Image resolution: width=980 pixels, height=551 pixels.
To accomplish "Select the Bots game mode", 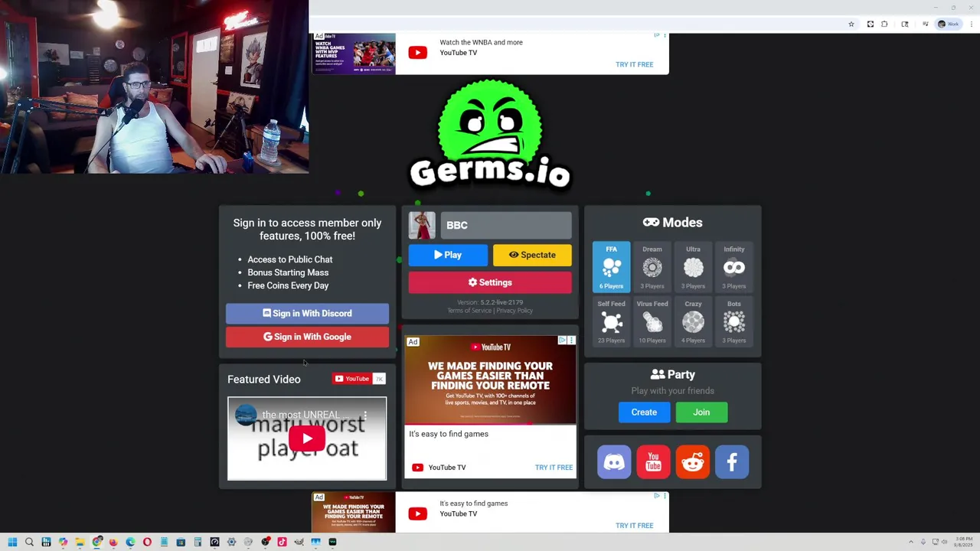I will 733,321.
